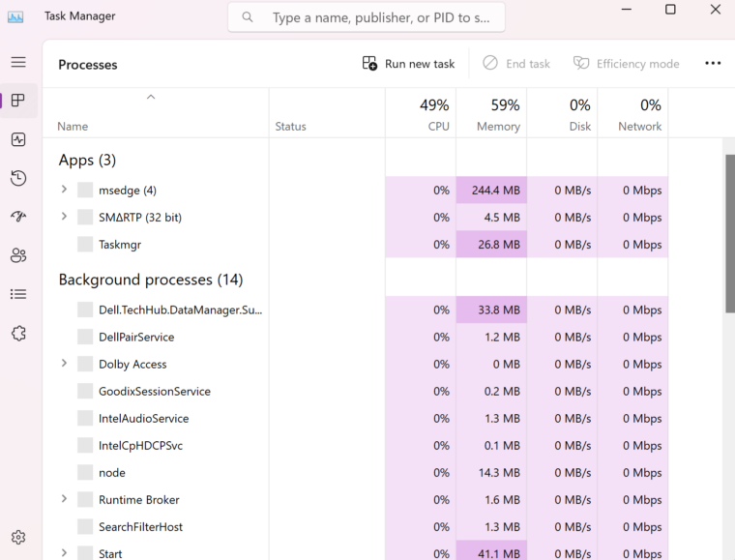
Task: Open Startup apps page in sidebar
Action: coord(18,217)
